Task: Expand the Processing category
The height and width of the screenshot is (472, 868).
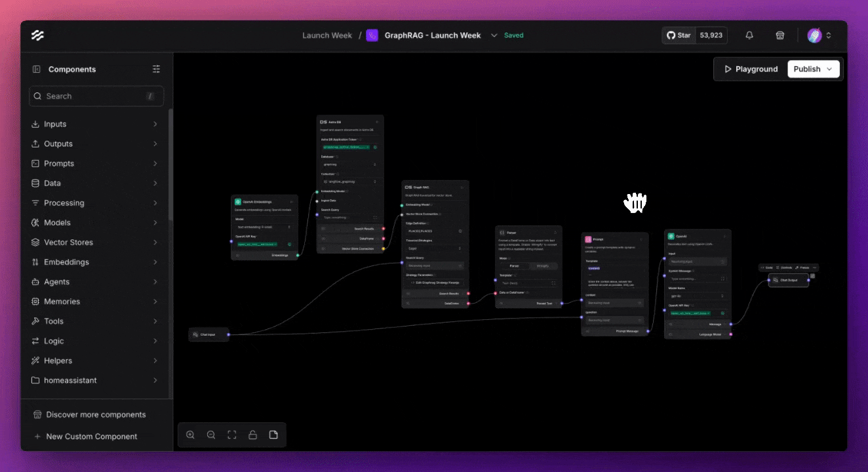Action: coord(96,203)
